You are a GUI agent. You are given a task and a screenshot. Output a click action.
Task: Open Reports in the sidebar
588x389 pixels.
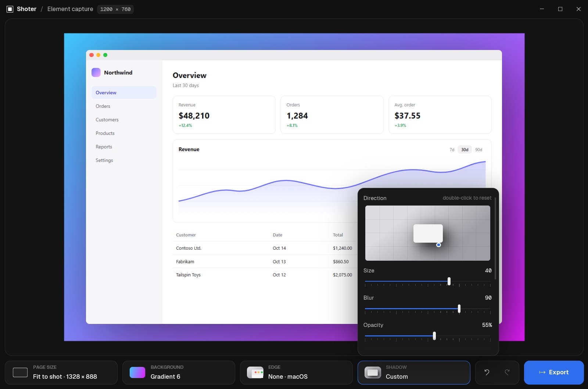point(124,147)
